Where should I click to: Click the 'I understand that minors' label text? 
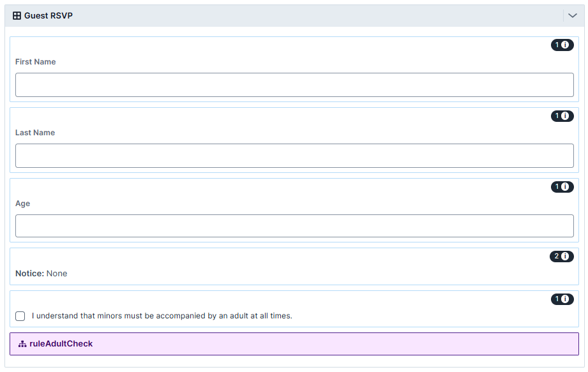click(x=162, y=316)
